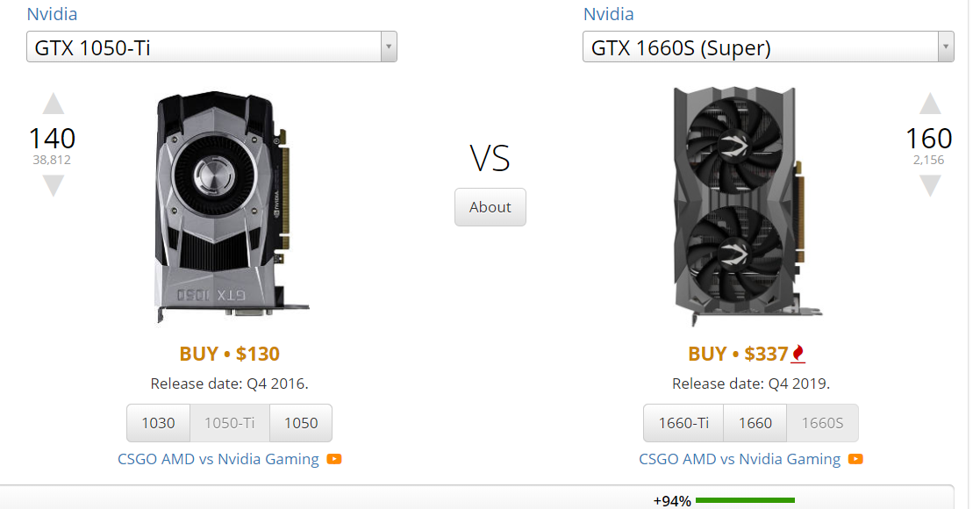Downvote the GTX 1660S with down arrow

click(x=930, y=186)
